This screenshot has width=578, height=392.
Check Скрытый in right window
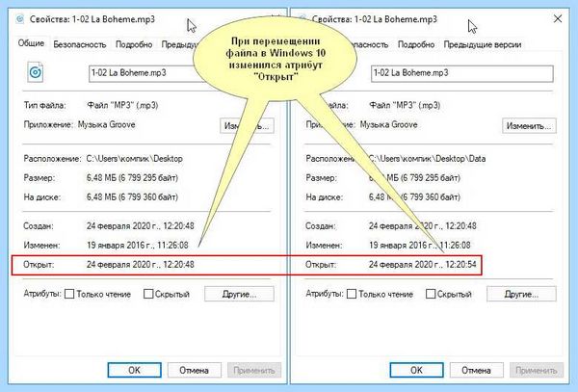(431, 294)
